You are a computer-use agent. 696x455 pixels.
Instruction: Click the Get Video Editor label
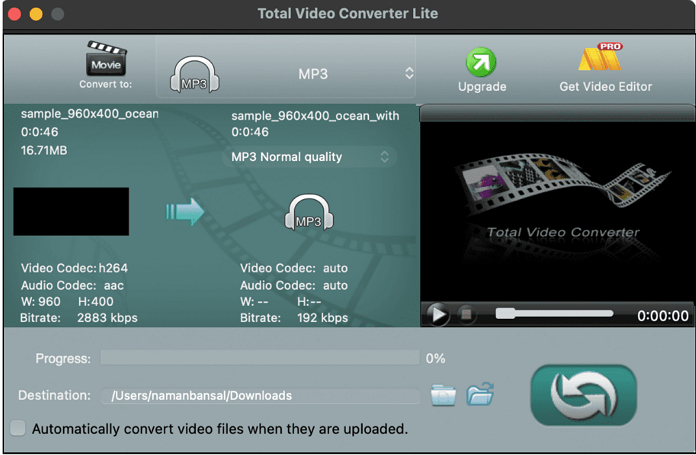[605, 87]
